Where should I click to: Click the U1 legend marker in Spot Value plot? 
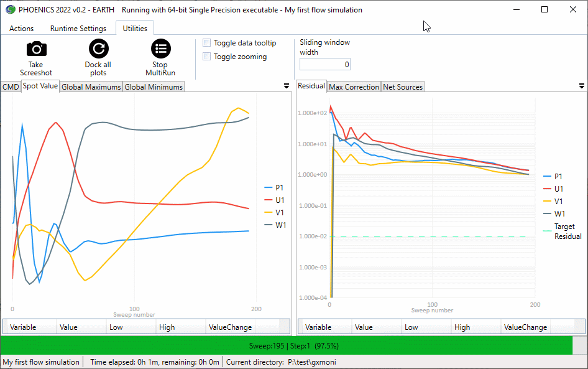[x=269, y=200]
